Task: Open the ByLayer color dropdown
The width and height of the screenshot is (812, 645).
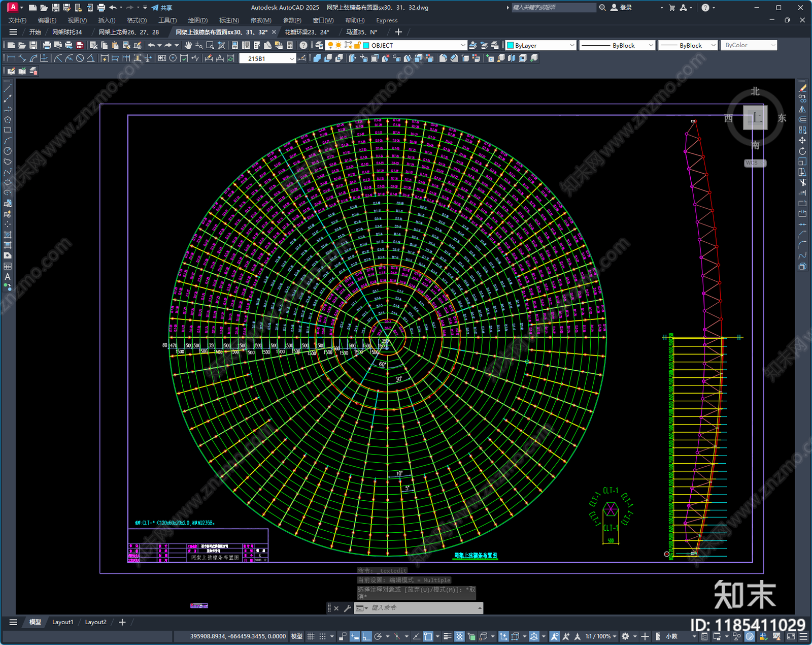Action: pos(572,45)
